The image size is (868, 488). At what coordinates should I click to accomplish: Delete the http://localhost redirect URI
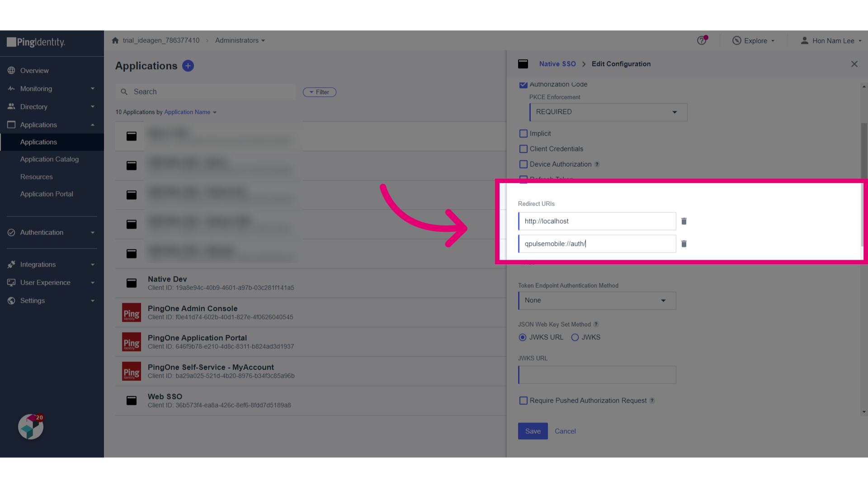click(x=684, y=221)
